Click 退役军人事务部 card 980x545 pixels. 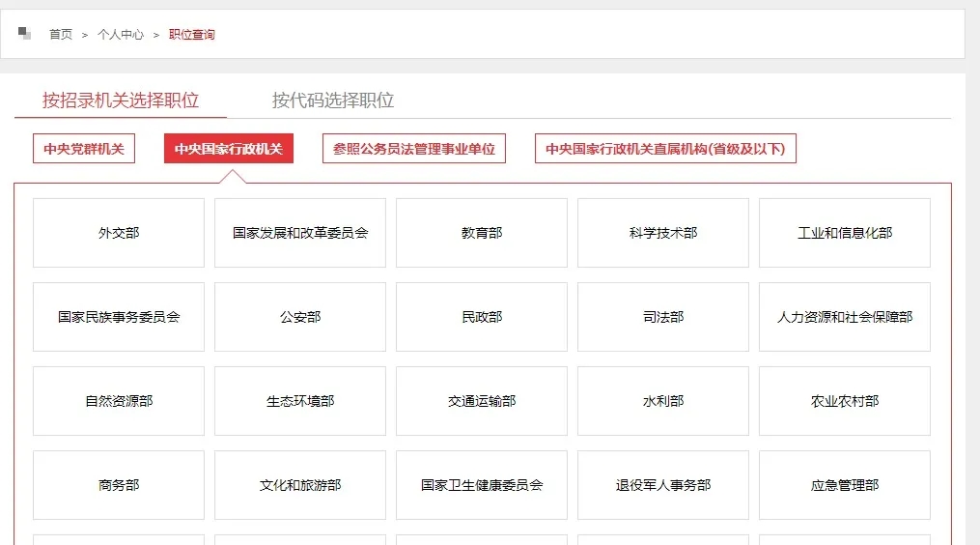[x=663, y=485]
